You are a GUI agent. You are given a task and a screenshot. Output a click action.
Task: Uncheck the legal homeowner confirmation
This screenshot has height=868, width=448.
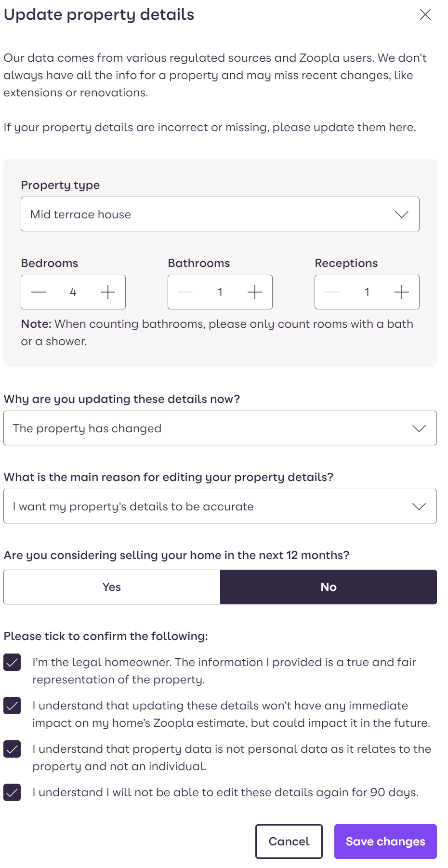[12, 662]
